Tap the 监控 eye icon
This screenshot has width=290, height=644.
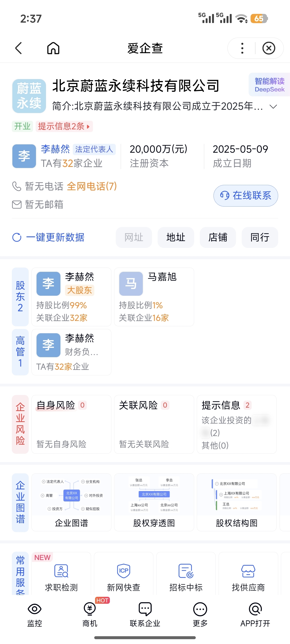[x=35, y=609]
